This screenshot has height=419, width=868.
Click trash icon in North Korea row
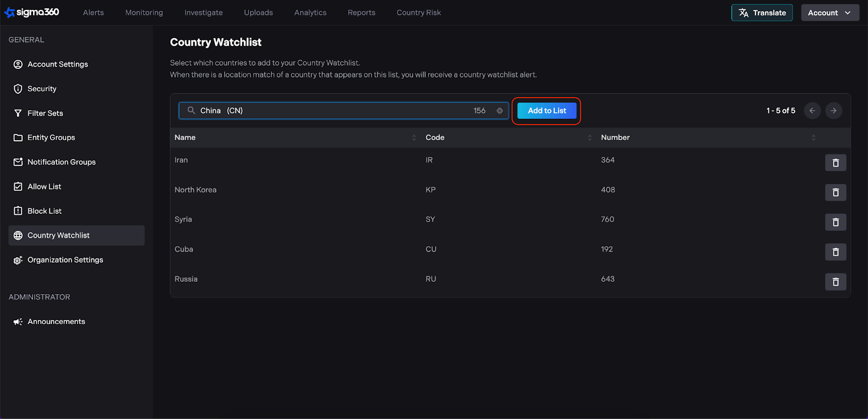[835, 193]
